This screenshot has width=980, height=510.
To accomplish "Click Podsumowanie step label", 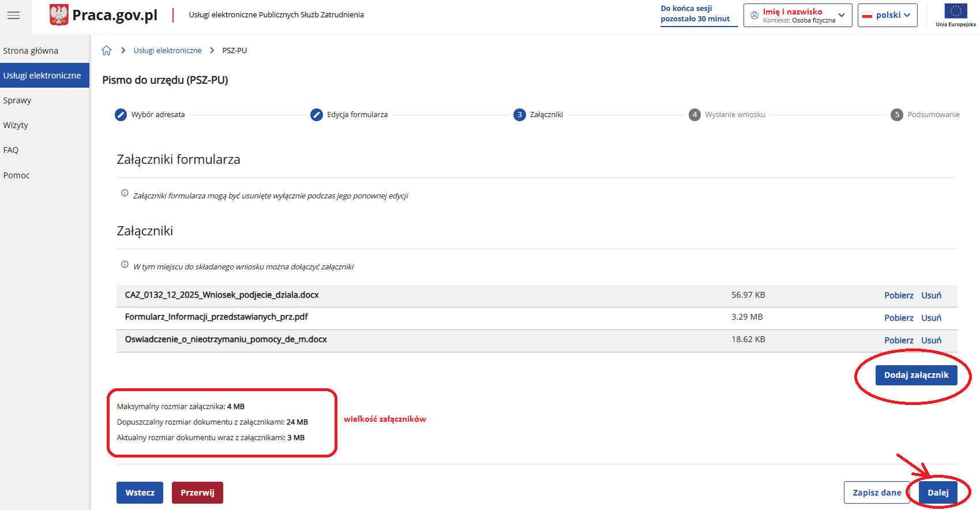I will click(x=933, y=115).
